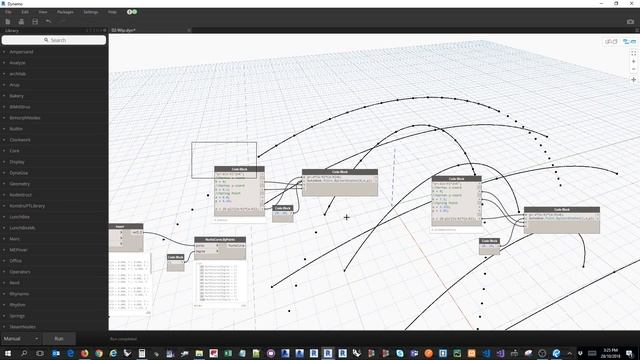Viewport: 640px width, 360px height.
Task: Click the Open file toolbar icon
Action: [x=21, y=21]
